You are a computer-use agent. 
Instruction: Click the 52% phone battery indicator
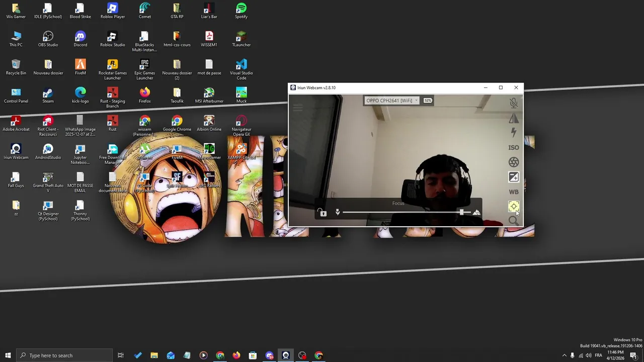428,101
